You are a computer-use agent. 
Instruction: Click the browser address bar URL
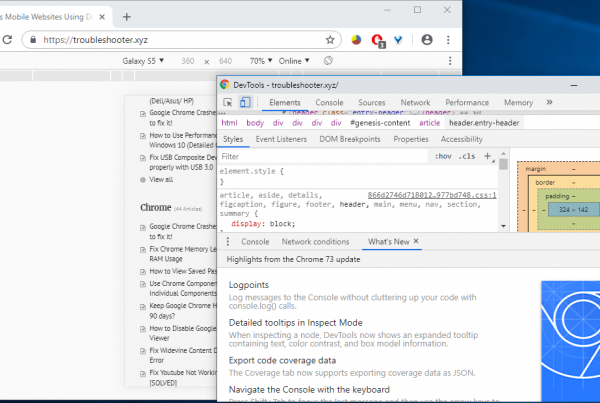(95, 40)
